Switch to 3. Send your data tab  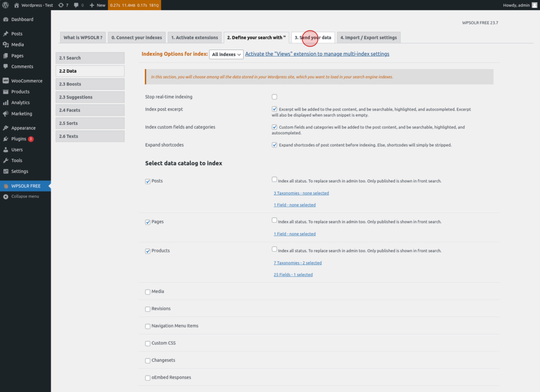tap(313, 37)
